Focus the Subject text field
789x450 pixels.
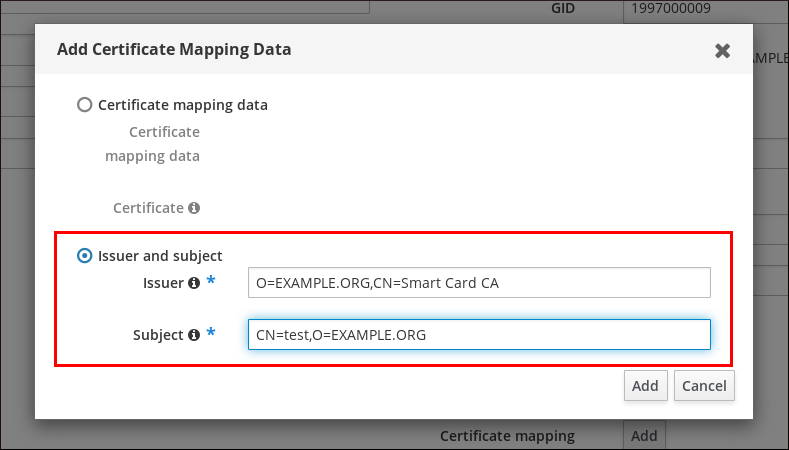coord(478,335)
